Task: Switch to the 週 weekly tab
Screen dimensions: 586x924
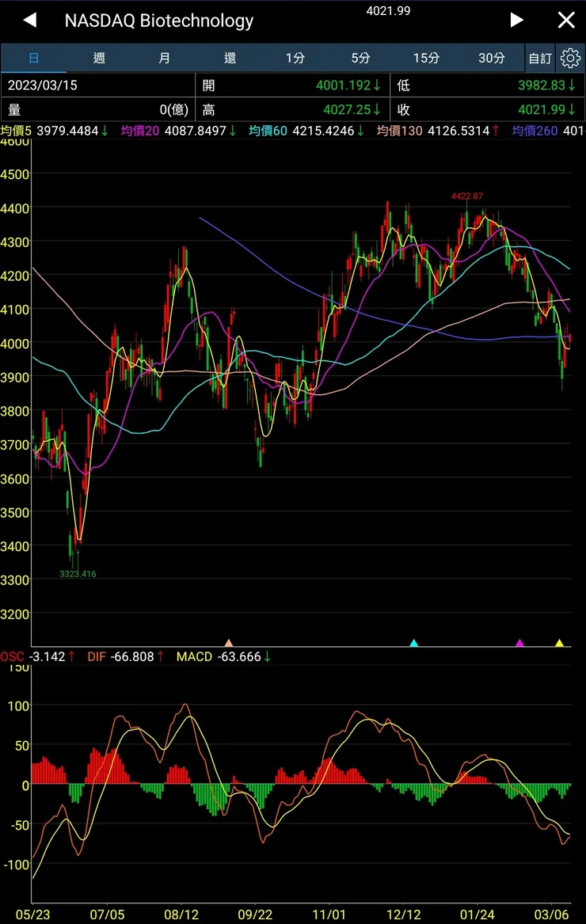Action: tap(99, 58)
